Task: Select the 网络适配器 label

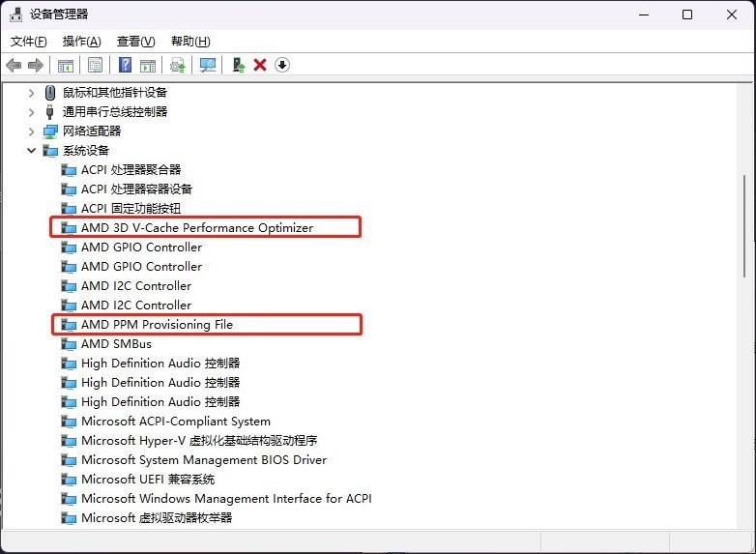Action: (x=92, y=131)
